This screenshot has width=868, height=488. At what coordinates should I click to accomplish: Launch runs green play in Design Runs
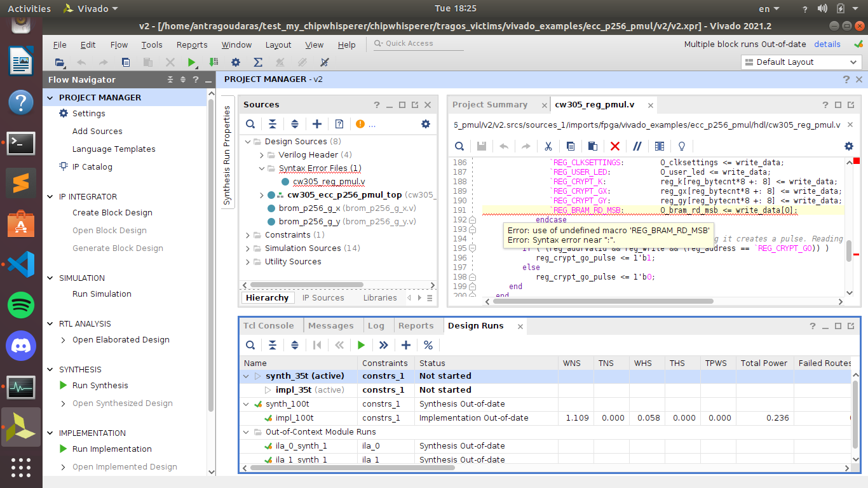362,345
